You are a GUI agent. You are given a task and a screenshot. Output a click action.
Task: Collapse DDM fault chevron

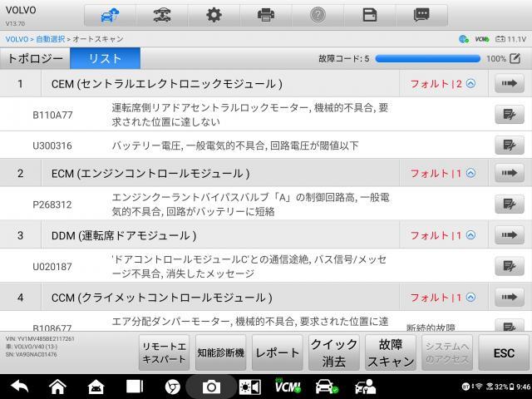point(470,235)
